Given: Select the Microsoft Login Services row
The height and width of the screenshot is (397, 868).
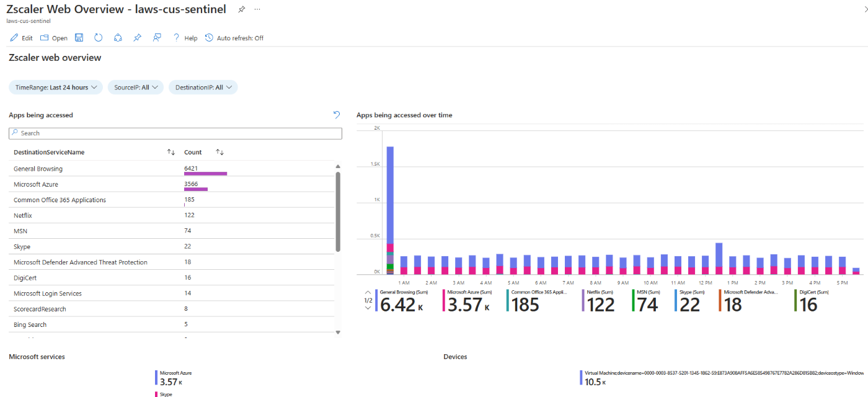Looking at the screenshot, I should pos(171,293).
